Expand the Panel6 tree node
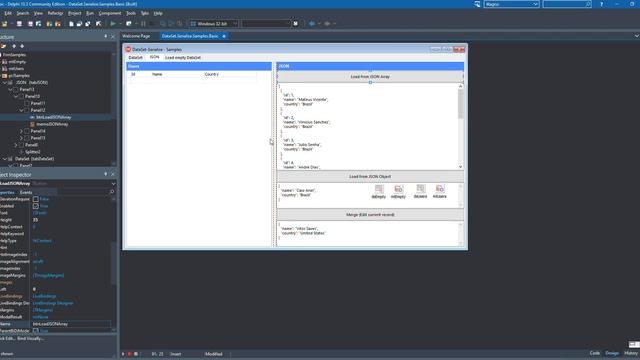 pyautogui.click(x=16, y=145)
